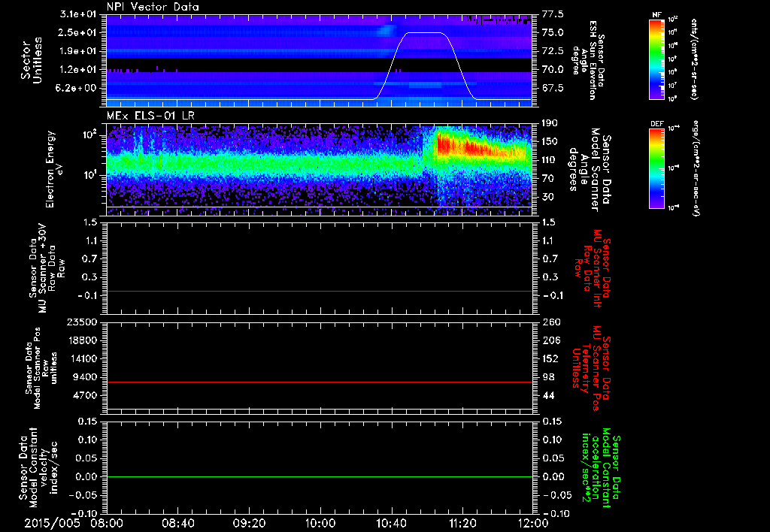This screenshot has height=532, width=770.
Task: Click the 09:20 time axis label
Action: pyautogui.click(x=249, y=523)
